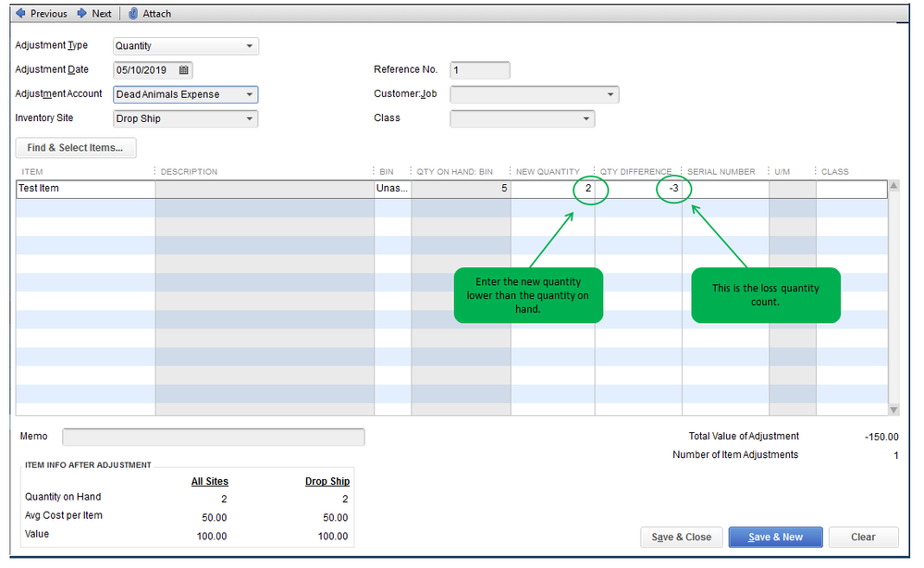
Task: Select the Class cell for Test Item
Action: 852,189
